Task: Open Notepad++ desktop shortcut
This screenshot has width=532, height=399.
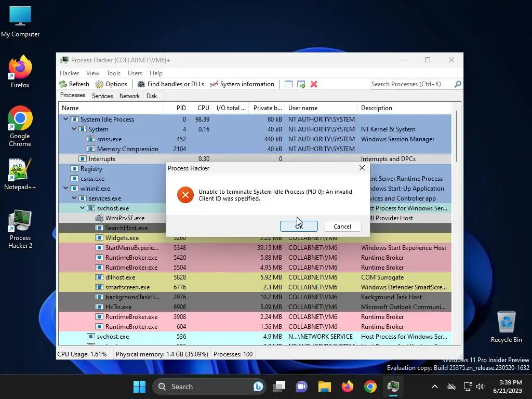Action: (20, 174)
